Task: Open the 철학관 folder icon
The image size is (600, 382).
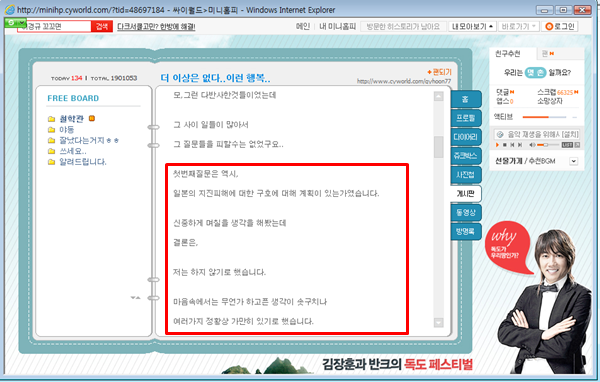Action: (x=51, y=119)
